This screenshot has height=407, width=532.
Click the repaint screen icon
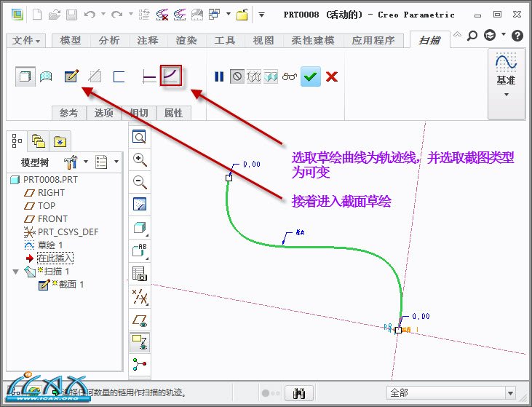point(140,204)
